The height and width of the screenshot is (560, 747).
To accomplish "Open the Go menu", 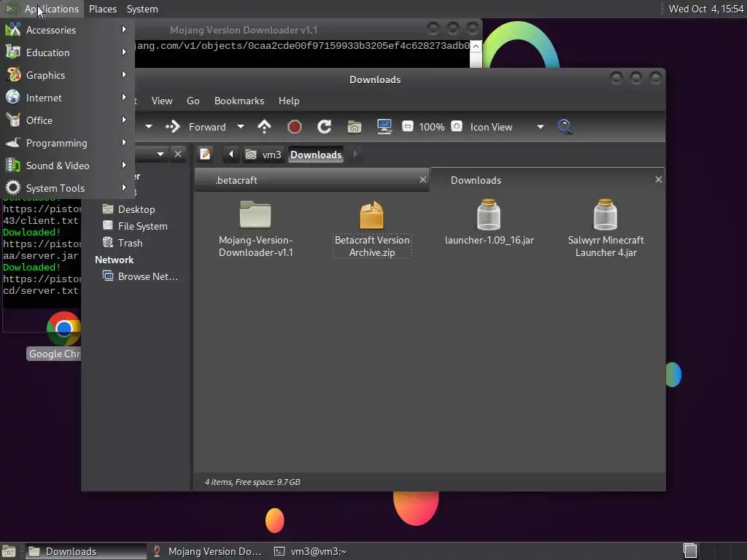I will (193, 101).
